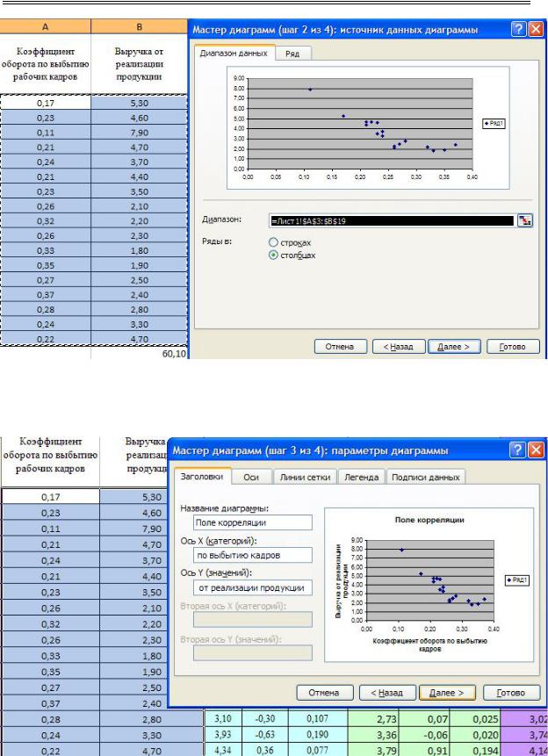Click 'Далее >' in the step 3 dialog
Image resolution: width=548 pixels, height=756 pixels.
pyautogui.click(x=447, y=693)
